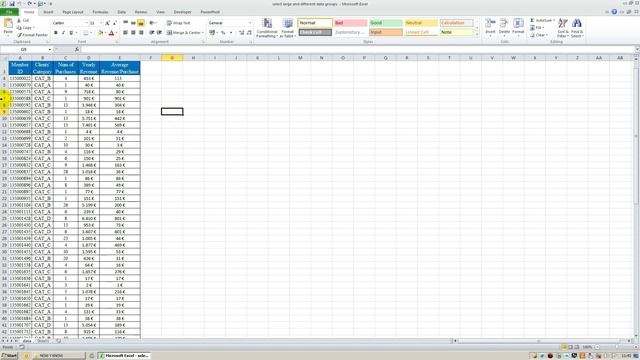Click the Decrease Font Size icon
Image resolution: width=640 pixels, height=360 pixels.
coord(115,23)
